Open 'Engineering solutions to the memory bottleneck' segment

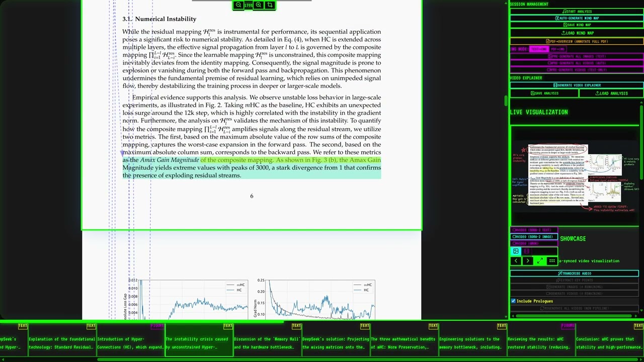click(x=472, y=340)
